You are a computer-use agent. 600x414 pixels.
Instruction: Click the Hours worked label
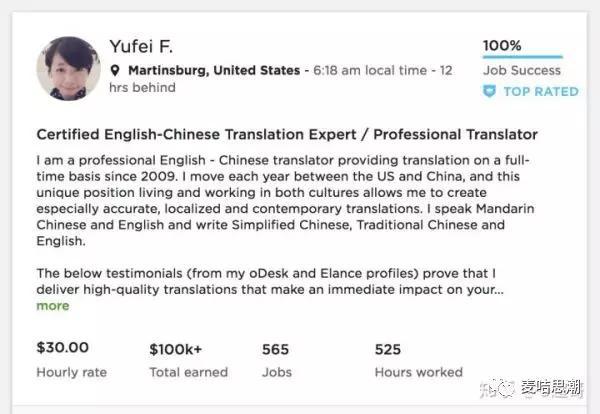tap(419, 372)
